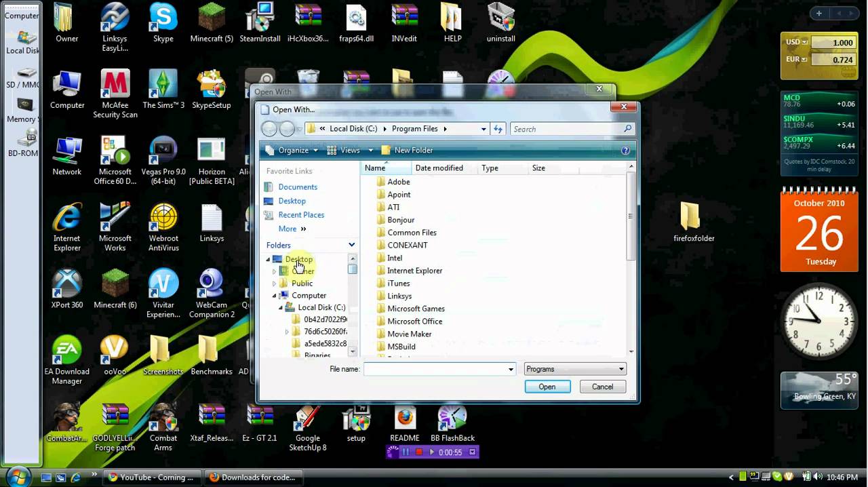This screenshot has height=487, width=868.
Task: Click Program Files in address breadcrumb
Action: coord(414,129)
